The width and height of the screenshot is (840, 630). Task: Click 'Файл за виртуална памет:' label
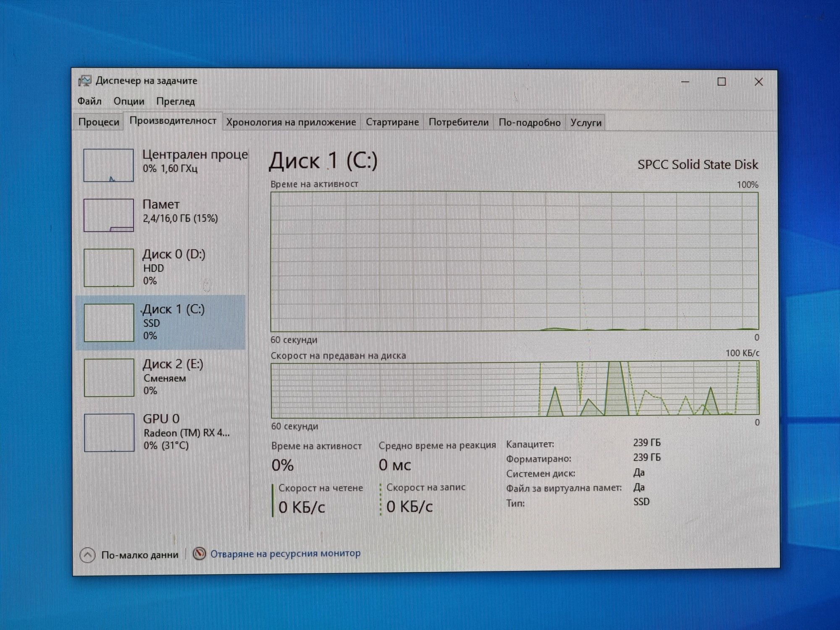pos(564,488)
